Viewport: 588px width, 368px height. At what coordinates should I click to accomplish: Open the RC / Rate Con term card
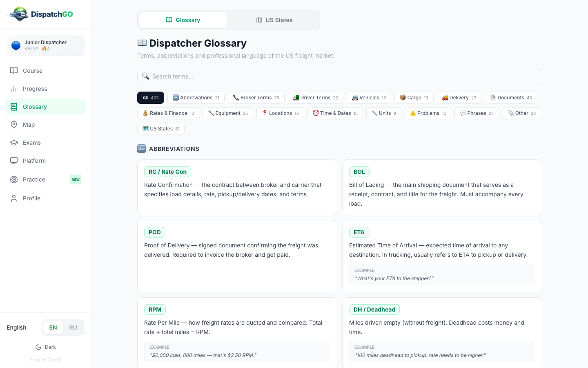[x=237, y=187]
